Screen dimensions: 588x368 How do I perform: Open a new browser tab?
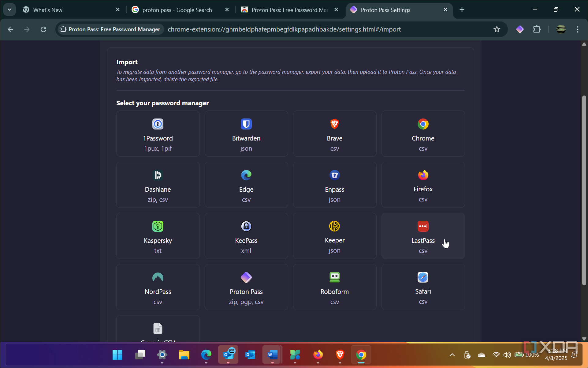pyautogui.click(x=462, y=10)
